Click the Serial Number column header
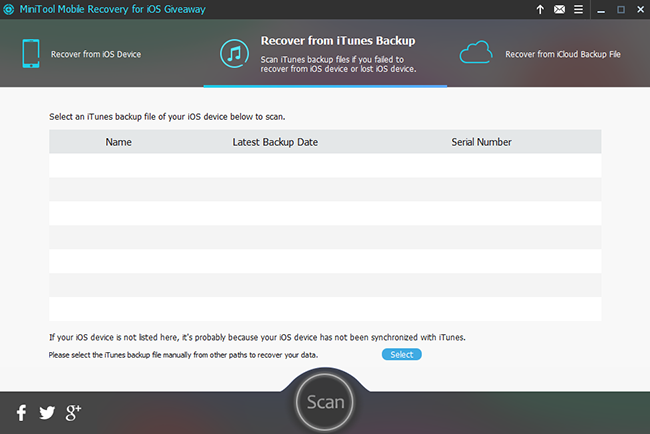The width and height of the screenshot is (650, 434). 481,142
